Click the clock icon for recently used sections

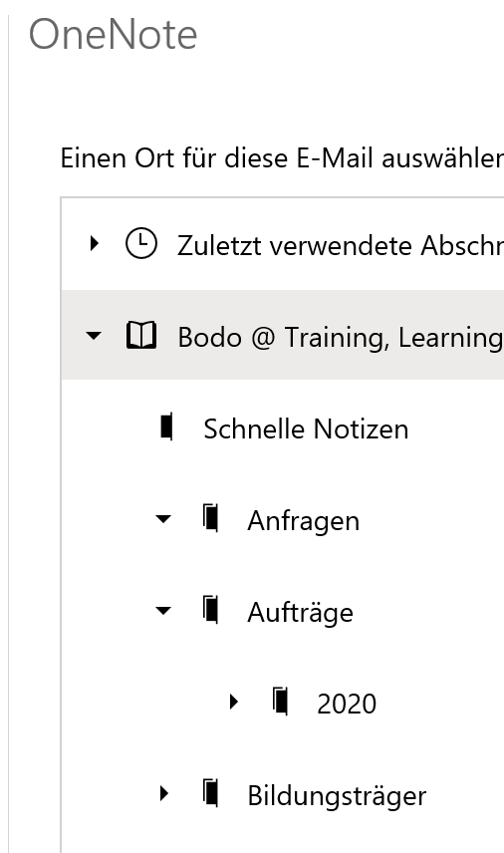[141, 244]
